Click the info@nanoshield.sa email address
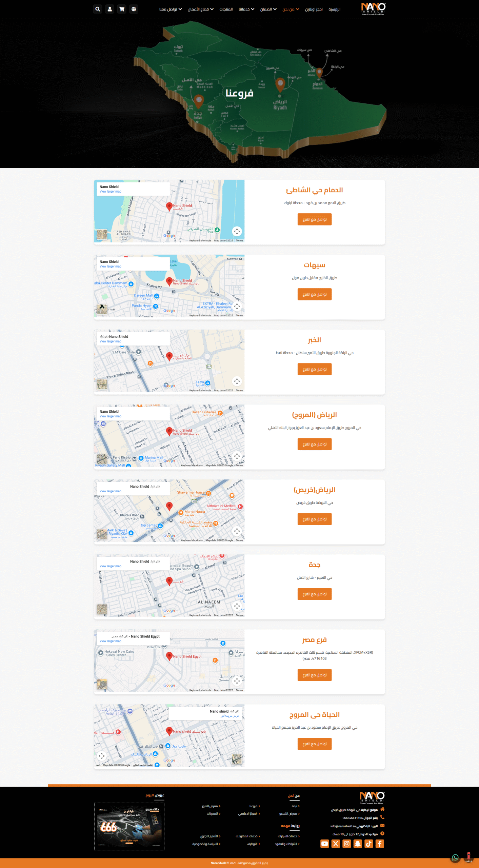This screenshot has height=868, width=479. tap(343, 826)
